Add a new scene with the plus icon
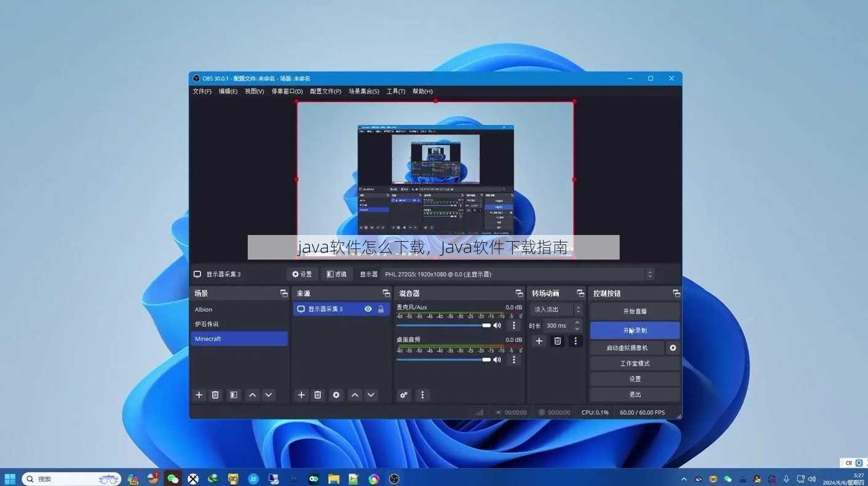Screen dimensions: 868x486 click(x=199, y=395)
